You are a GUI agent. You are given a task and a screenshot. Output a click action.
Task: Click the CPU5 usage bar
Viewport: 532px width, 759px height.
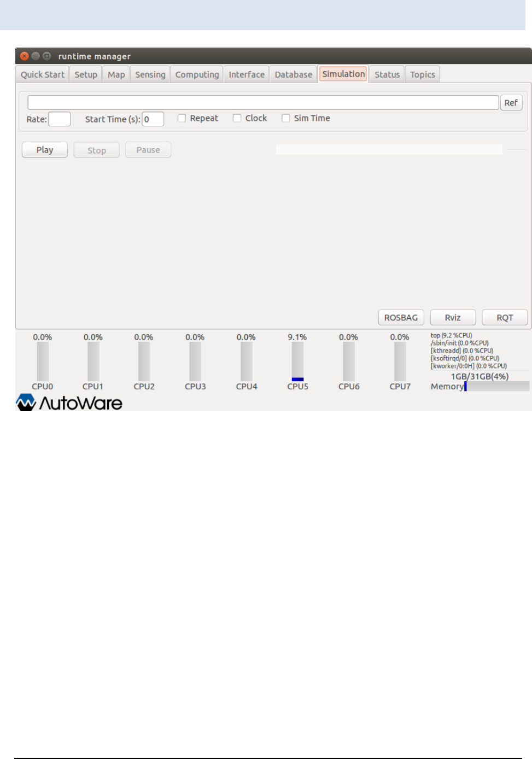(297, 361)
